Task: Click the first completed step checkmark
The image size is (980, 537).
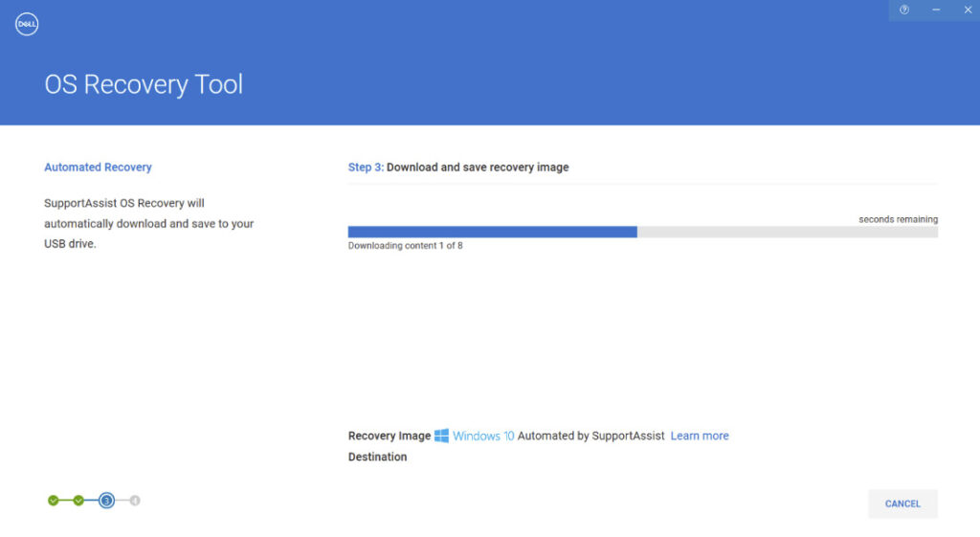Action: point(54,500)
